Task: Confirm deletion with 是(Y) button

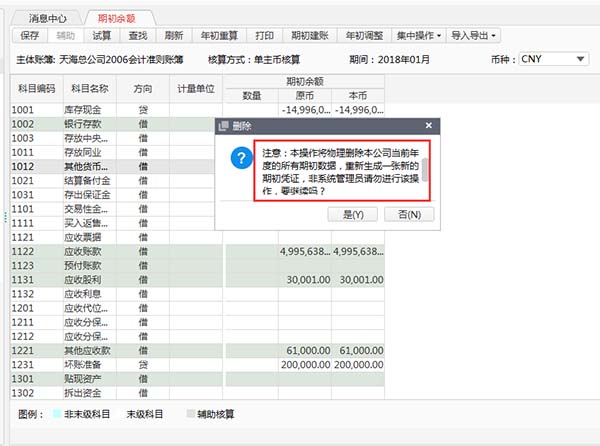Action: (x=353, y=215)
